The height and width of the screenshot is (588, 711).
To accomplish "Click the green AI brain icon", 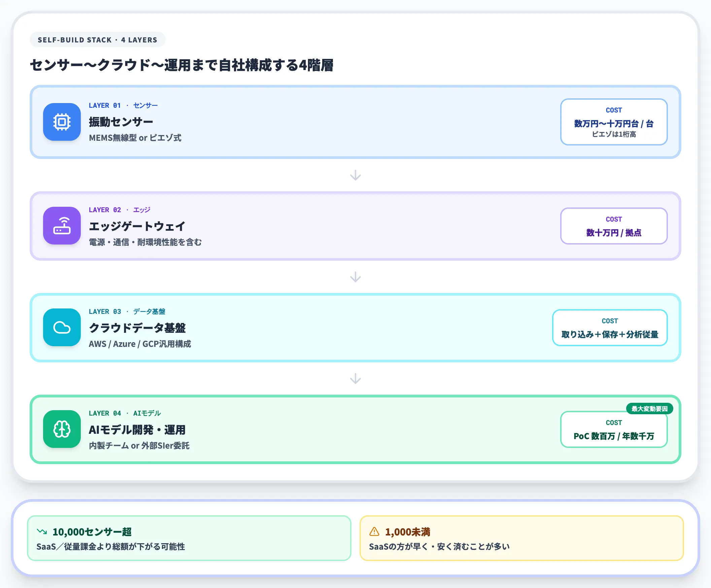I will pyautogui.click(x=62, y=429).
